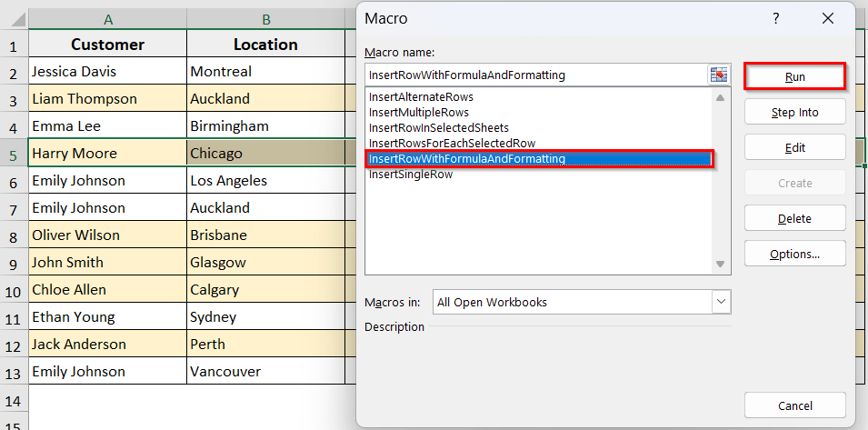Image resolution: width=868 pixels, height=430 pixels.
Task: Click the Help question mark icon
Action: 775,18
